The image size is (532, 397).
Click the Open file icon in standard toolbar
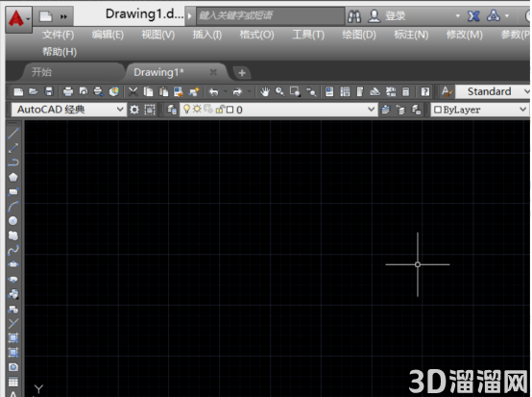click(34, 91)
